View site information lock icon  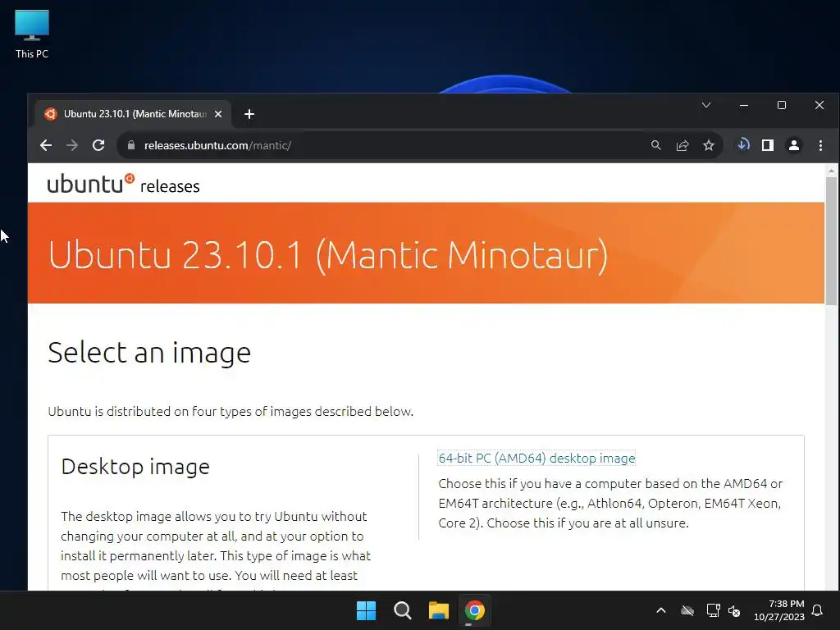(x=130, y=145)
